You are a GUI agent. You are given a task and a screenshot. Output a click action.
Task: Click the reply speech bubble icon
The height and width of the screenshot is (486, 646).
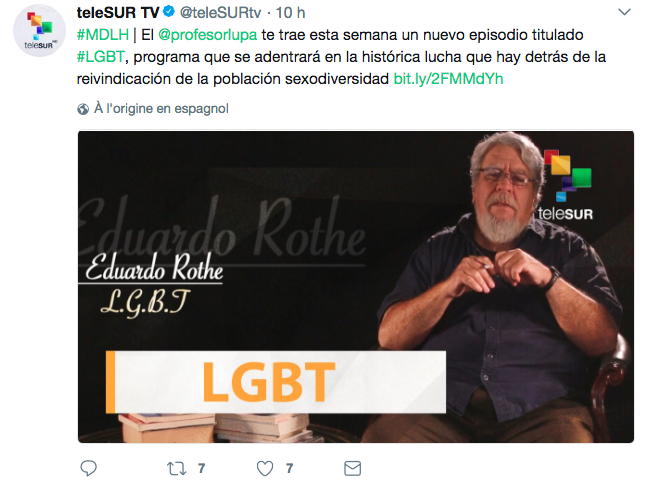pos(88,468)
